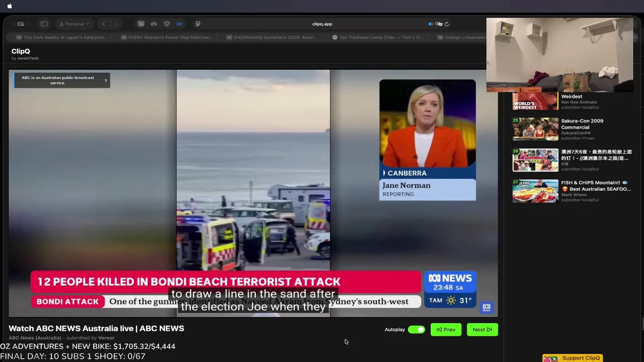Screen dimensions: 644x362
Task: Switch to "EVERY Women's Power Slap Matches" tab
Action: (167, 37)
